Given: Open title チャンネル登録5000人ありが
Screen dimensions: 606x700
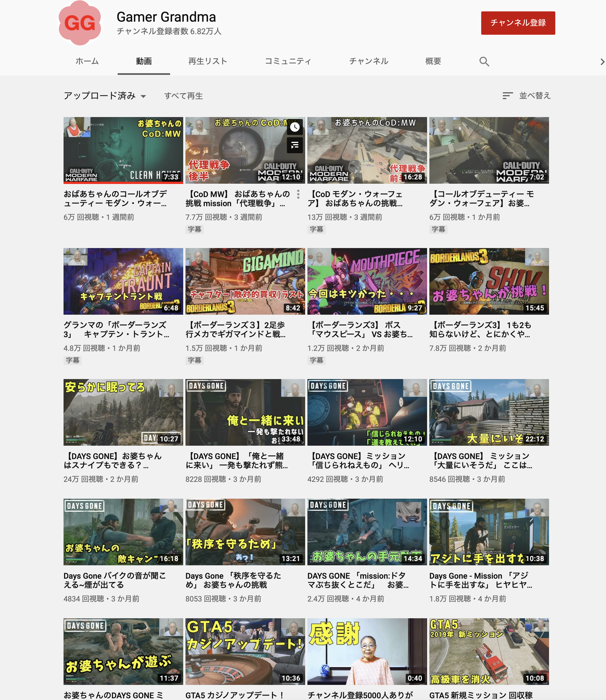Looking at the screenshot, I should click(x=360, y=695).
